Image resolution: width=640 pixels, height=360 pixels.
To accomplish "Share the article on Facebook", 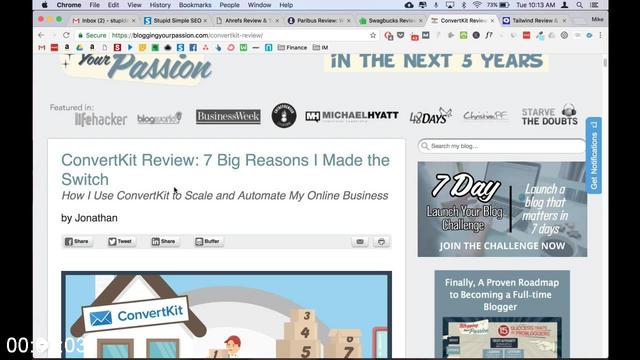I will coord(77,242).
